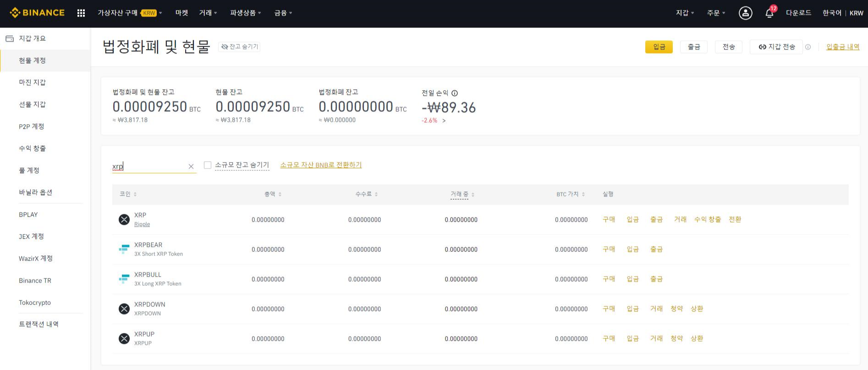This screenshot has height=370, width=868.
Task: Click the 출금 button at top
Action: 694,47
